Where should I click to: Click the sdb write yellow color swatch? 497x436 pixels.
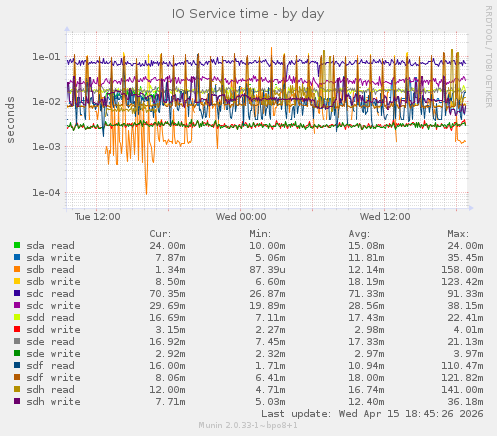pos(17,281)
